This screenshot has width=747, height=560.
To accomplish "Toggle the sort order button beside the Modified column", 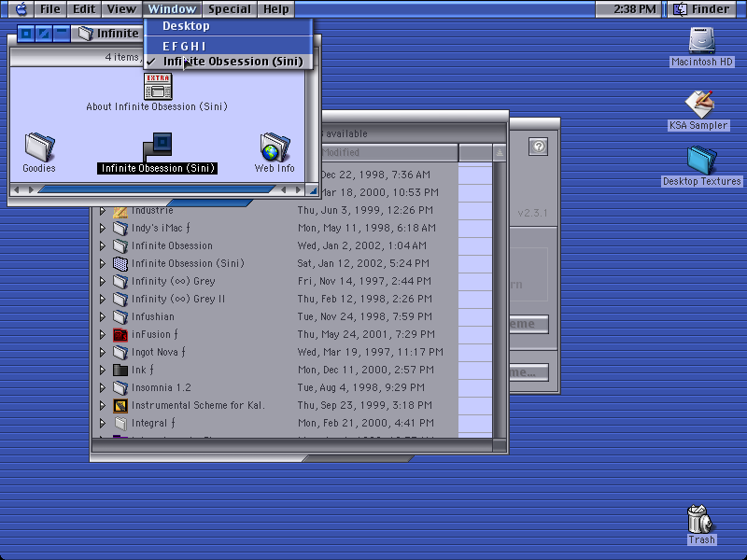I will pos(500,152).
